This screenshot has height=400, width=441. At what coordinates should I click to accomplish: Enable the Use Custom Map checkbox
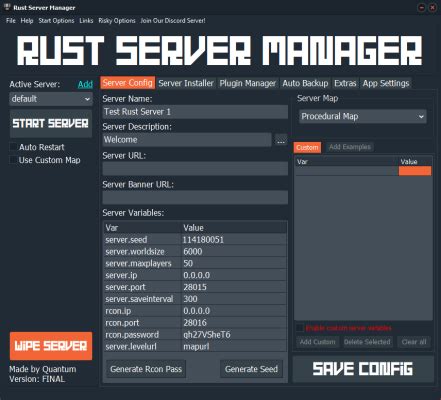pos(13,160)
